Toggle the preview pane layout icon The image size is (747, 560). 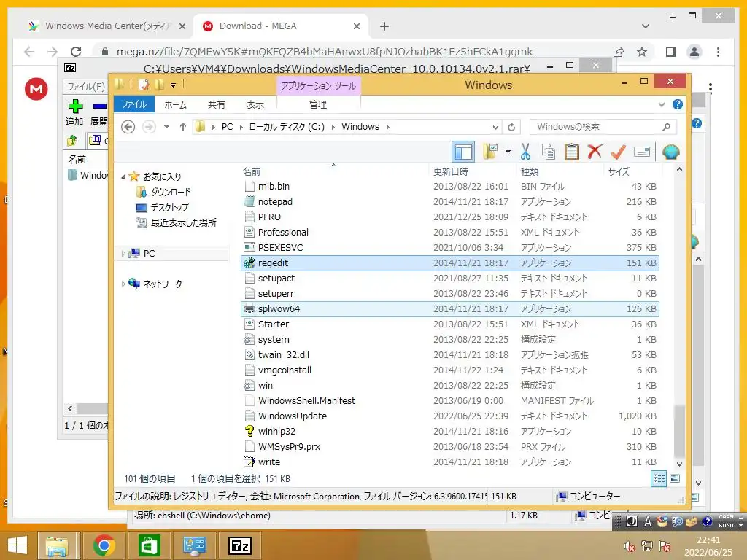click(463, 152)
